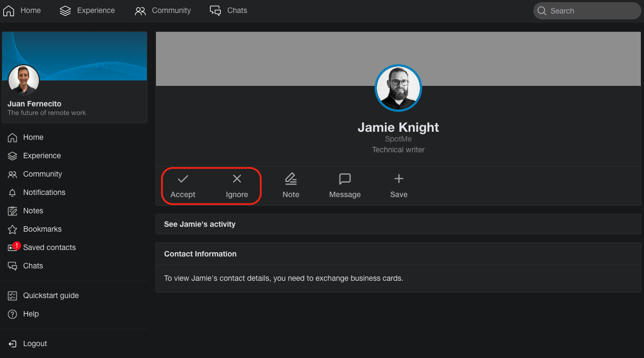Open Chats icon in the left sidebar
The height and width of the screenshot is (358, 644).
[x=12, y=266]
